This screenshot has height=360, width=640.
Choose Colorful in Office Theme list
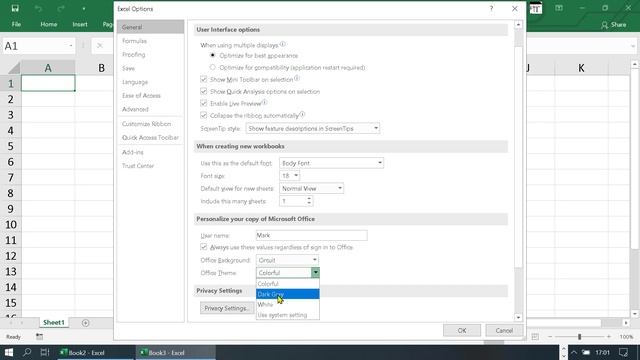click(x=288, y=283)
